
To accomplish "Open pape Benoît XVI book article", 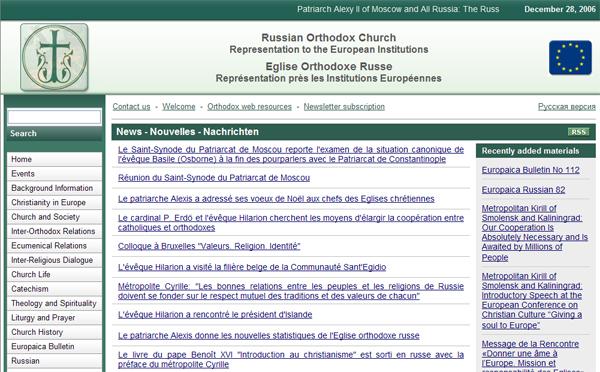I will [291, 360].
